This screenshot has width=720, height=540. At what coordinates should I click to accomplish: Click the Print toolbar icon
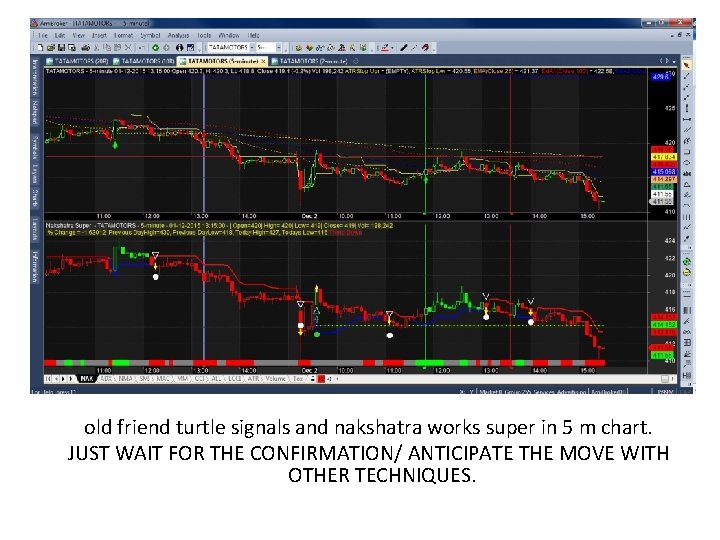[x=85, y=47]
